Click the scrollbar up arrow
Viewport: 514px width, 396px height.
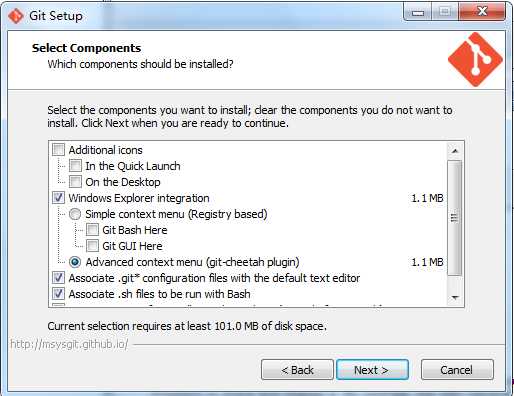pos(455,151)
